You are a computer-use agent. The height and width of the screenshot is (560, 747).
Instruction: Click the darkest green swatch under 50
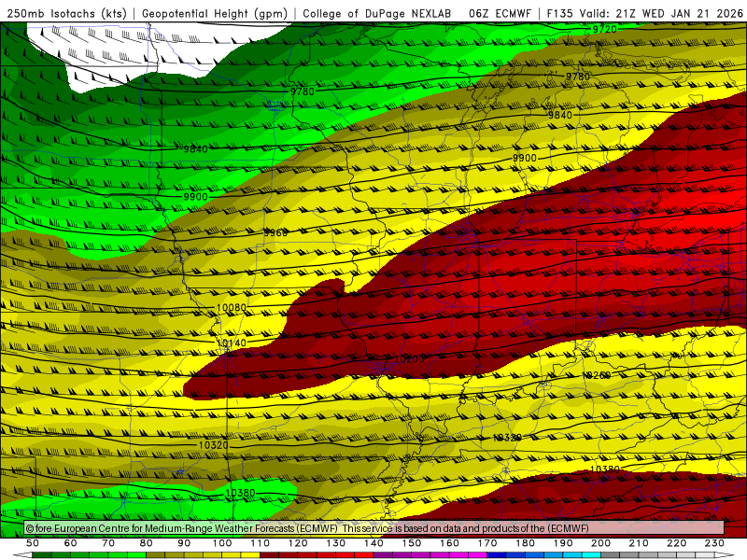click(x=42, y=555)
